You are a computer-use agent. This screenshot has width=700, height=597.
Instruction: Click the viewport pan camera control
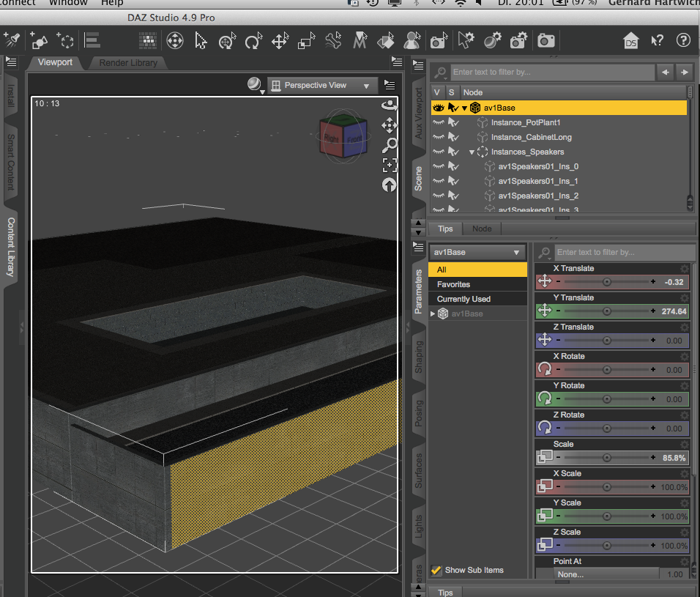[x=390, y=125]
